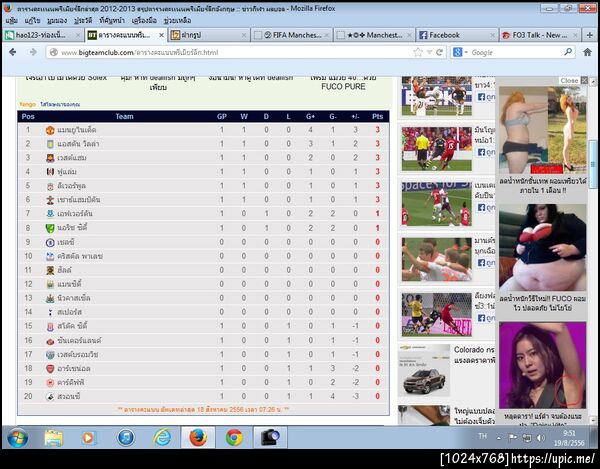Switch to the ★ Manchest... tab

[374, 35]
